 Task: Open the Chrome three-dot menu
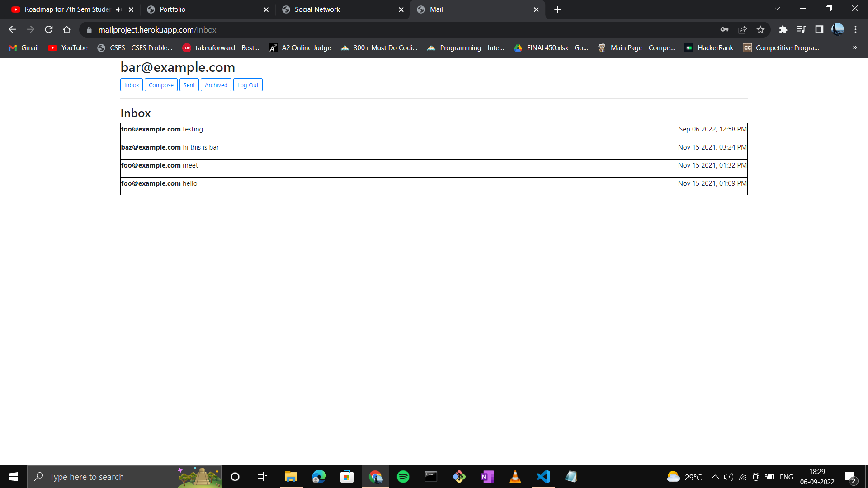(855, 29)
